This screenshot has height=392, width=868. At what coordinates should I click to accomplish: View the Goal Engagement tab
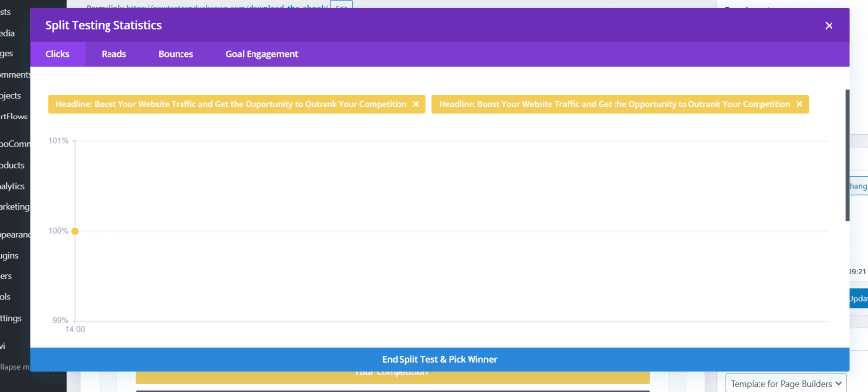261,54
